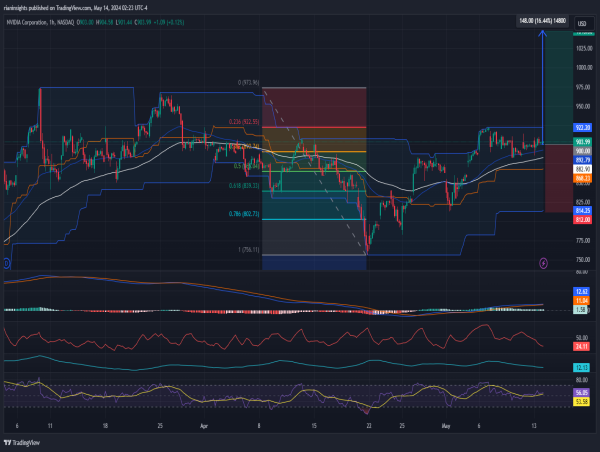Click the red 24.11 oscillator value label

[581, 347]
